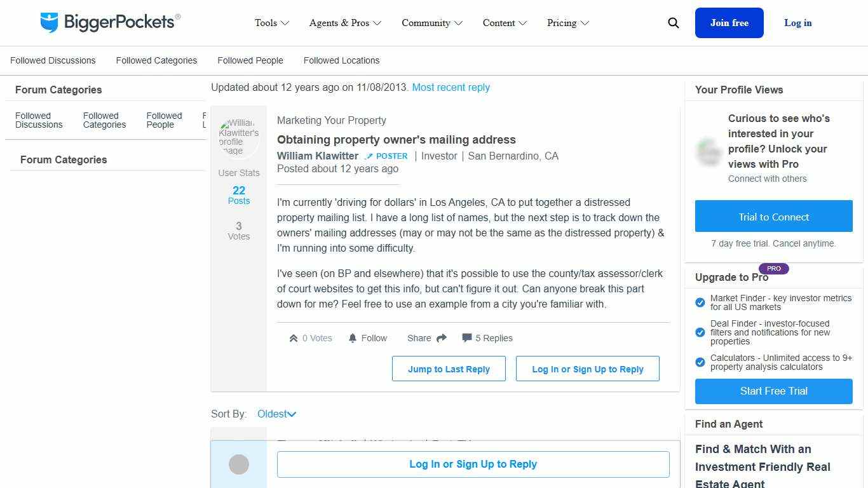Click the Start Free Trial button

[x=773, y=391]
